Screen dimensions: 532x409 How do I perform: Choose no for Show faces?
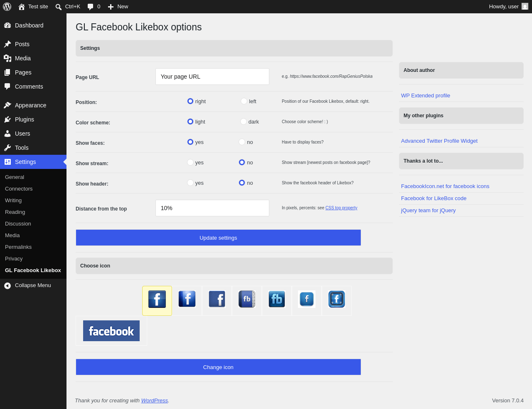[x=242, y=142]
